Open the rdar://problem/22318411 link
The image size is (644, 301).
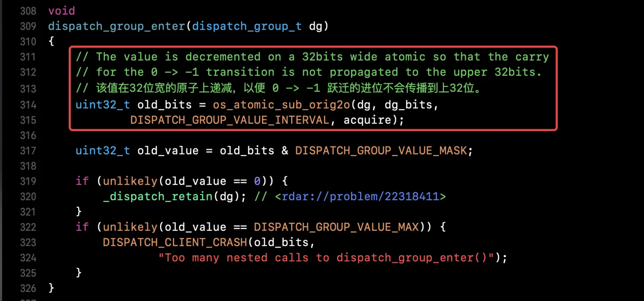[x=364, y=197]
